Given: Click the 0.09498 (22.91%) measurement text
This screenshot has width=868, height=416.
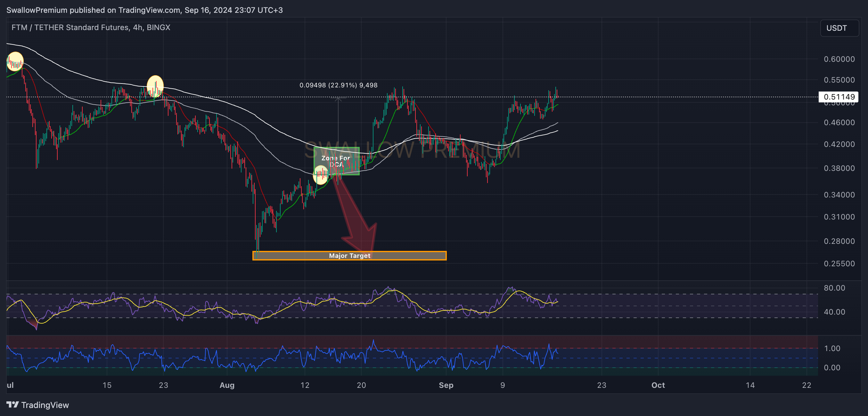Looking at the screenshot, I should tap(338, 85).
